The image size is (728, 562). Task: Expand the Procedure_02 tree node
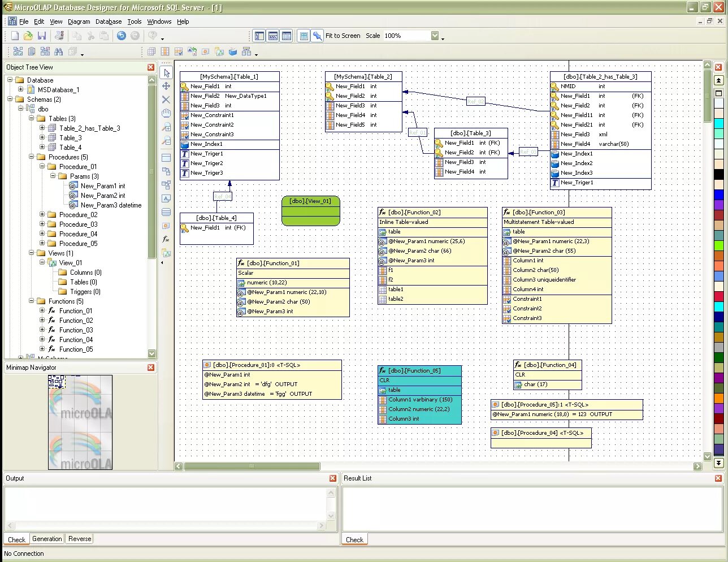(x=42, y=215)
